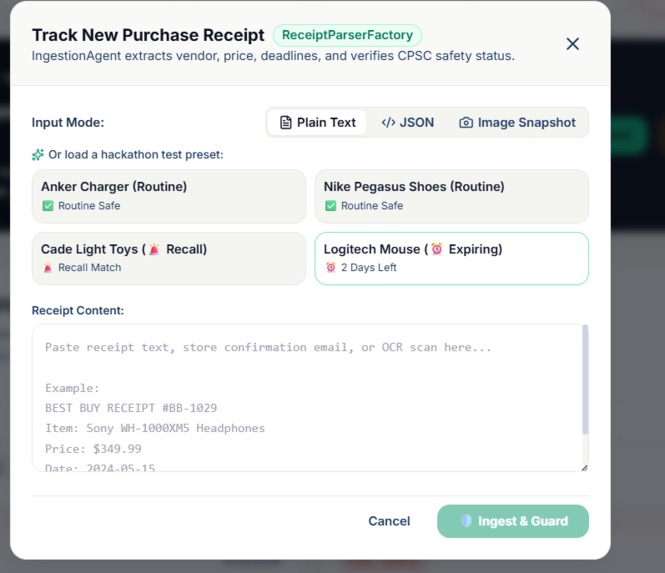
Task: Click the 'Track New Purchase Receipt' heading
Action: click(x=148, y=35)
